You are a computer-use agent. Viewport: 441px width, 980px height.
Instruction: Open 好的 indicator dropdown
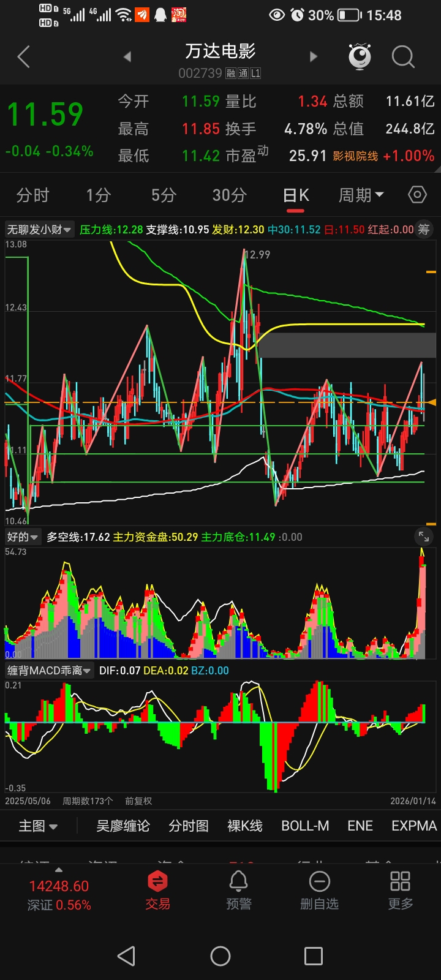[23, 537]
